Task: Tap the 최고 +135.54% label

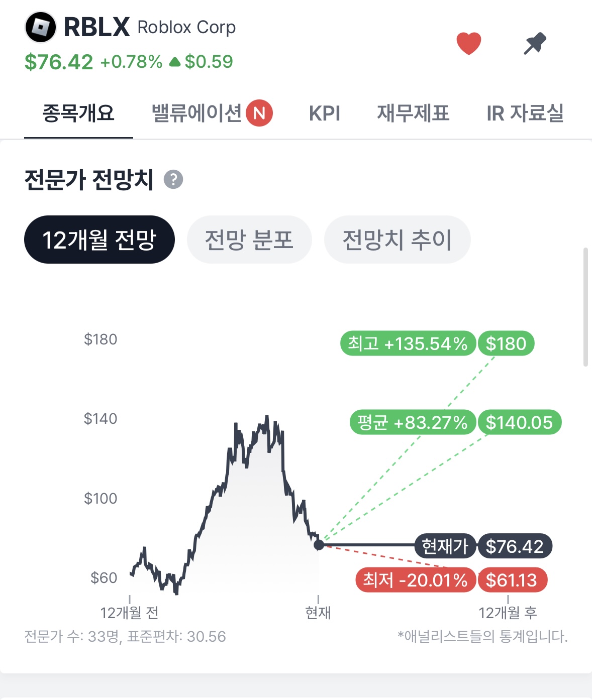Action: (408, 343)
